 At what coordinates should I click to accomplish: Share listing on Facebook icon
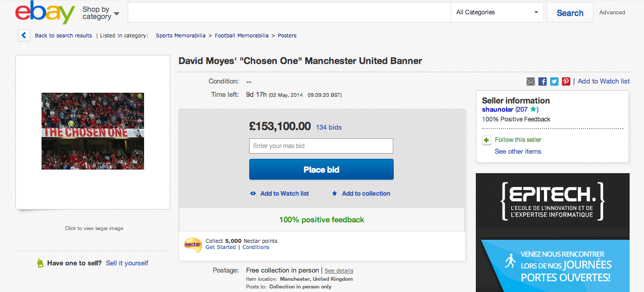coord(542,81)
